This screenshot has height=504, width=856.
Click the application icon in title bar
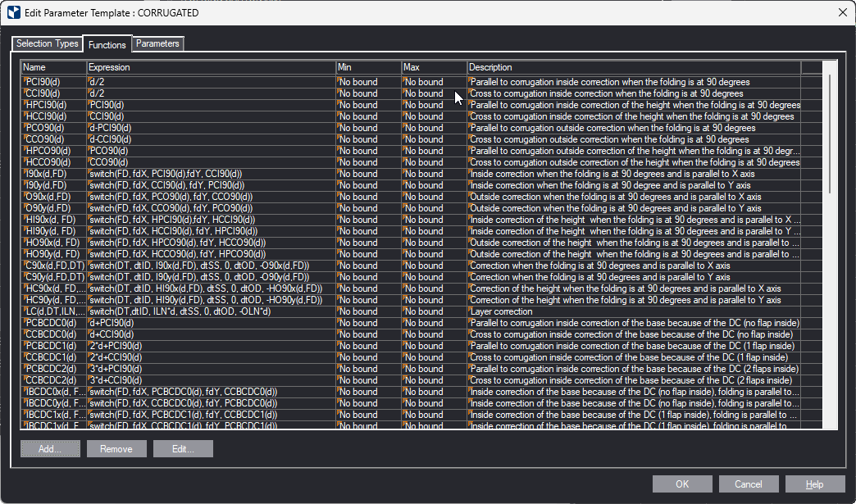pos(14,12)
